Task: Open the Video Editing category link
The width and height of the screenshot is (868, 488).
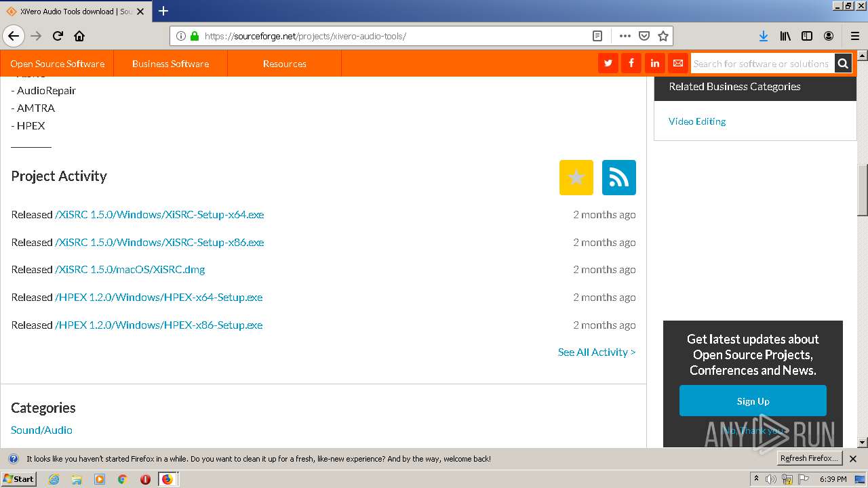Action: [x=697, y=121]
